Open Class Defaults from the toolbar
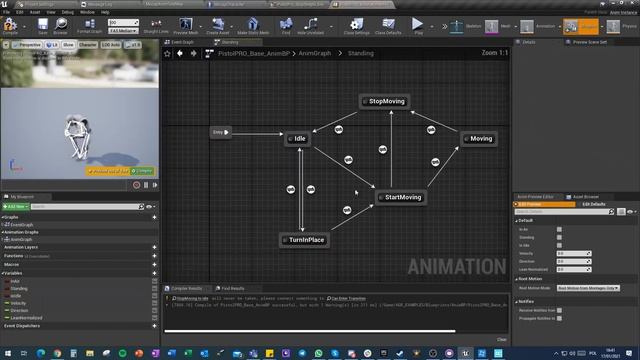This screenshot has height=360, width=640. [388, 25]
